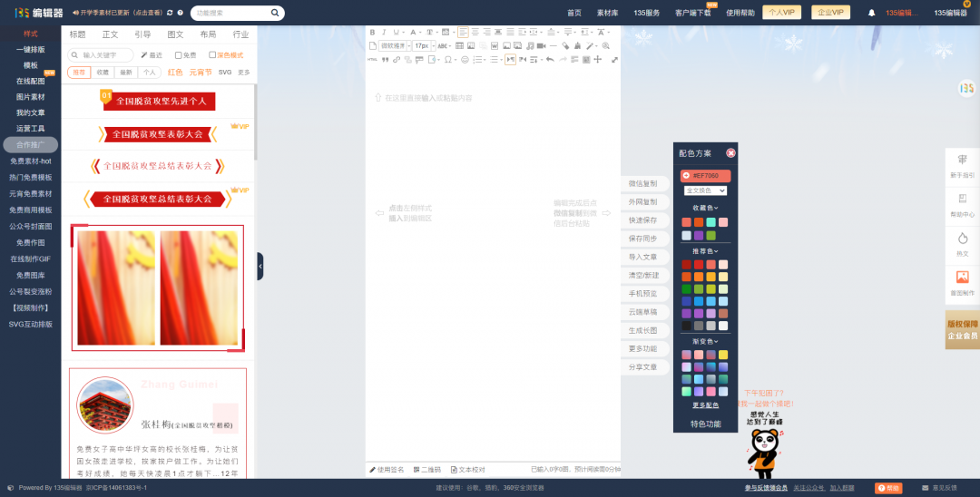The width and height of the screenshot is (980, 497).
Task: Pick the green swatch in recommended colors
Action: point(687,289)
